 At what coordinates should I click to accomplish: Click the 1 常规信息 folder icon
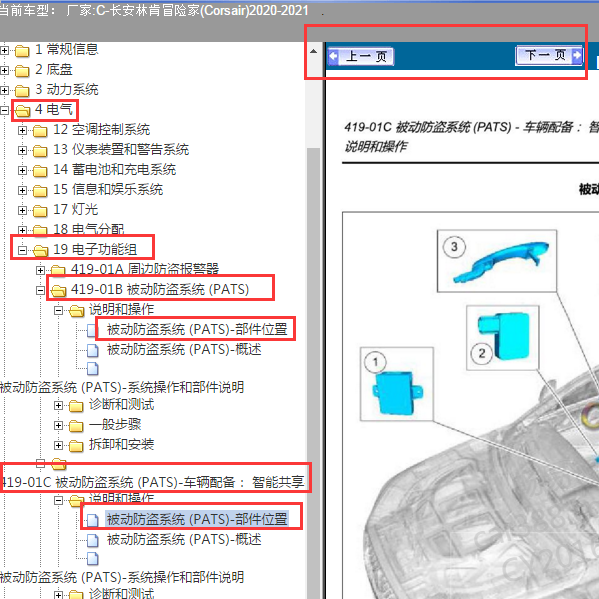22,50
